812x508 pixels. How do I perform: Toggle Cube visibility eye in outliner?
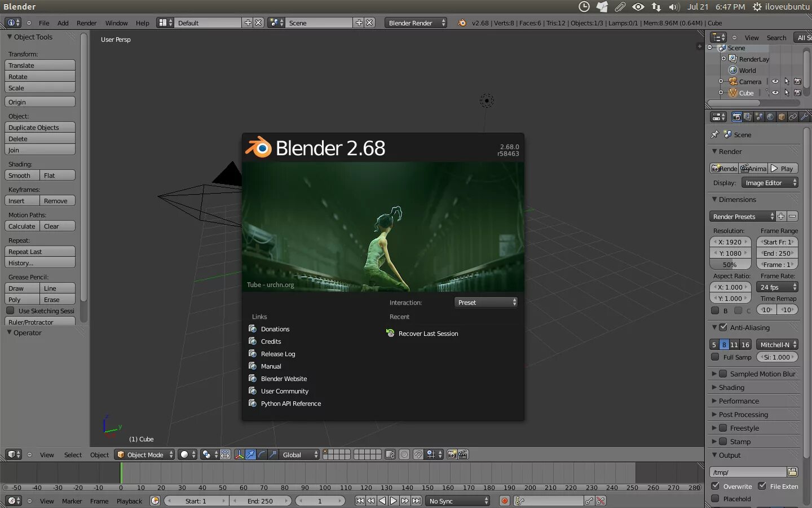pyautogui.click(x=775, y=93)
